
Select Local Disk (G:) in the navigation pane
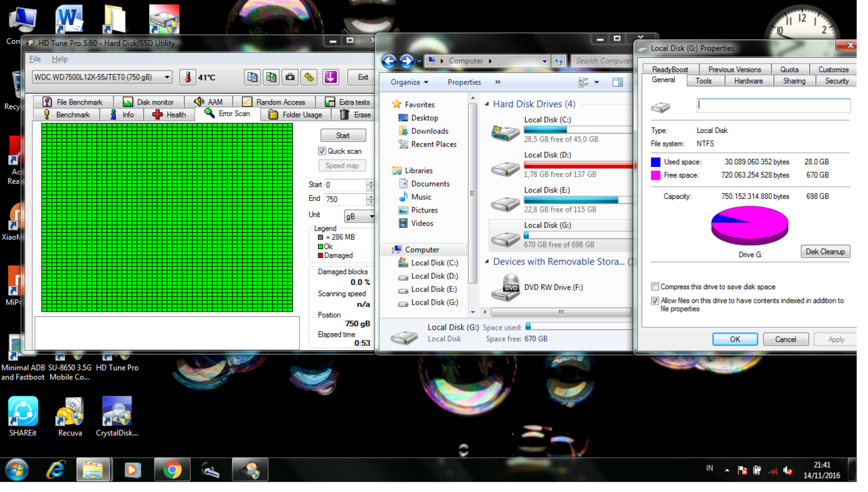pos(434,303)
